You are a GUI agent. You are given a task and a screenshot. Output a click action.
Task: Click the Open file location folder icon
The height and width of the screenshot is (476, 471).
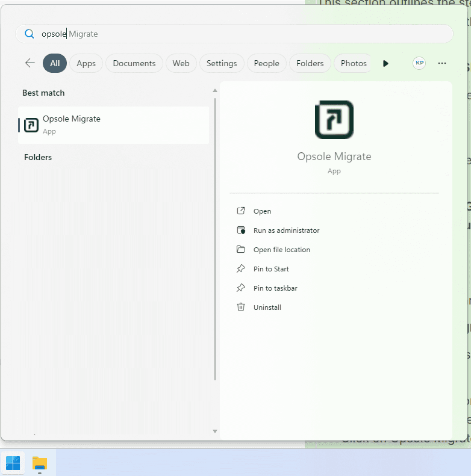241,249
